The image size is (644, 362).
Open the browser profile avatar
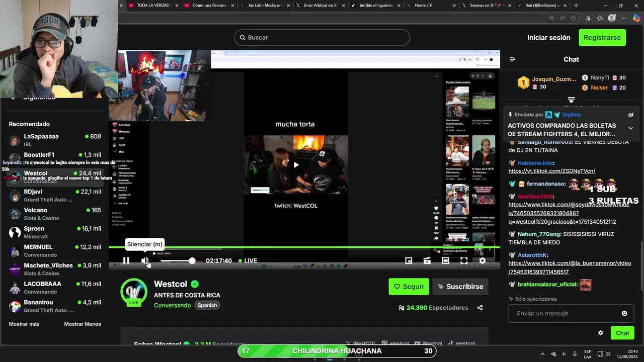pyautogui.click(x=612, y=18)
